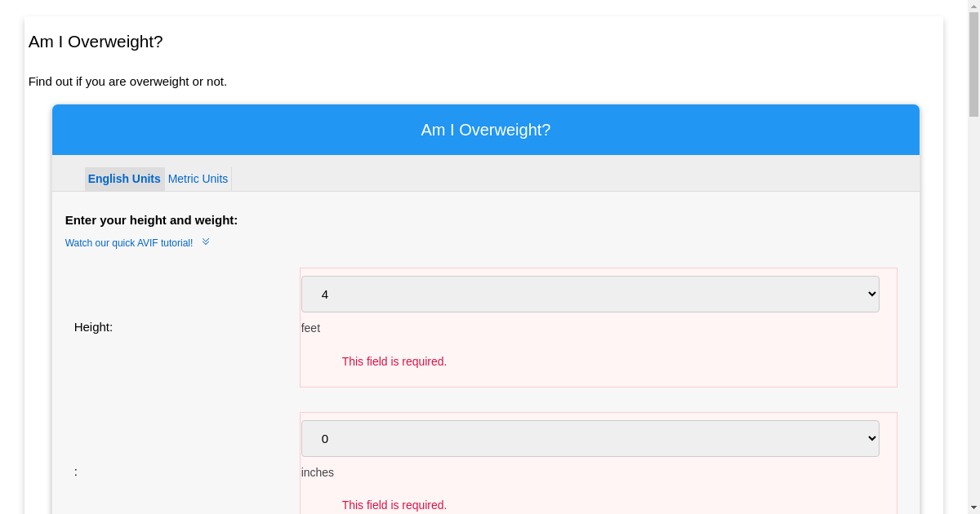
Task: Expand the double-chevron icon beside tutorial link
Action: (x=206, y=242)
